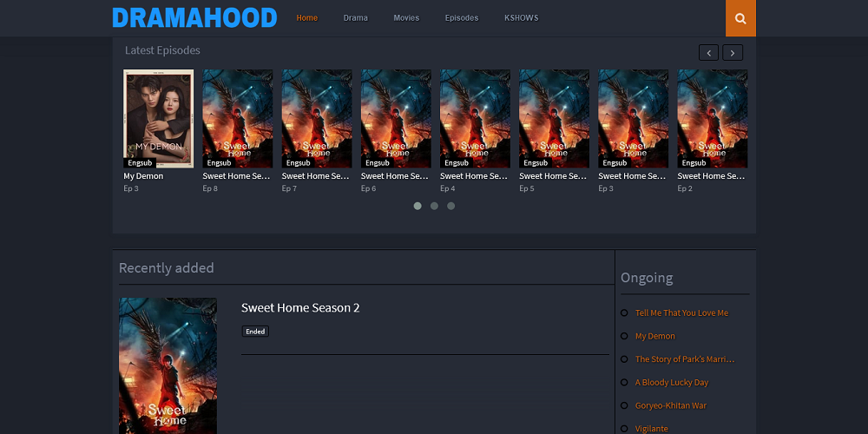Open Sweet Home Ep 7 poster
Viewport: 868px width, 434px height.
[317, 118]
